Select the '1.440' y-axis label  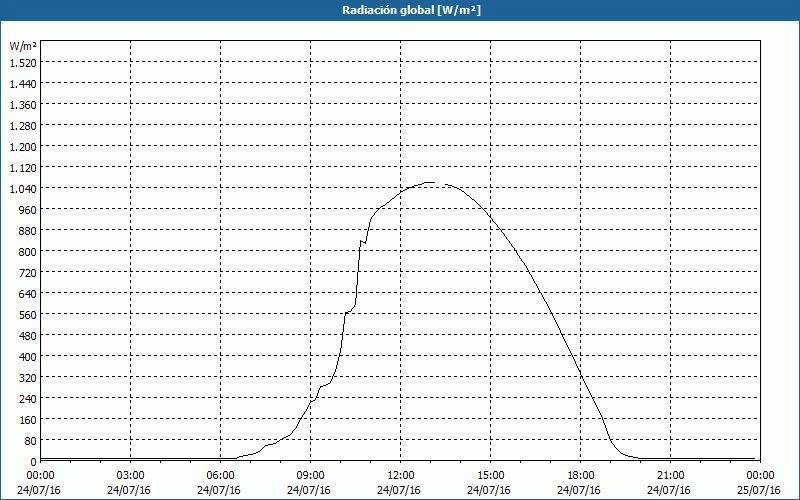click(23, 84)
